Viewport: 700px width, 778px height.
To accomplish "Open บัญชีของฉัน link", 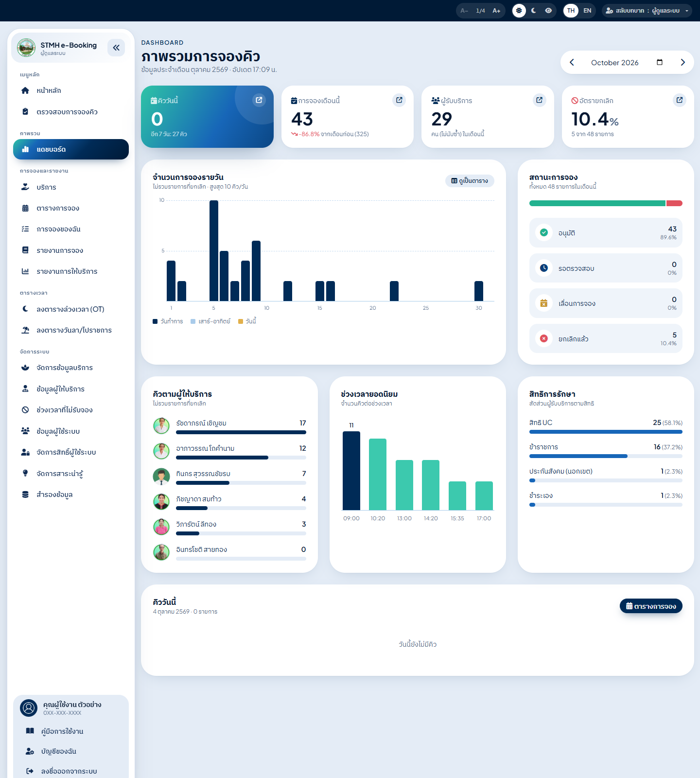I will pos(71,751).
